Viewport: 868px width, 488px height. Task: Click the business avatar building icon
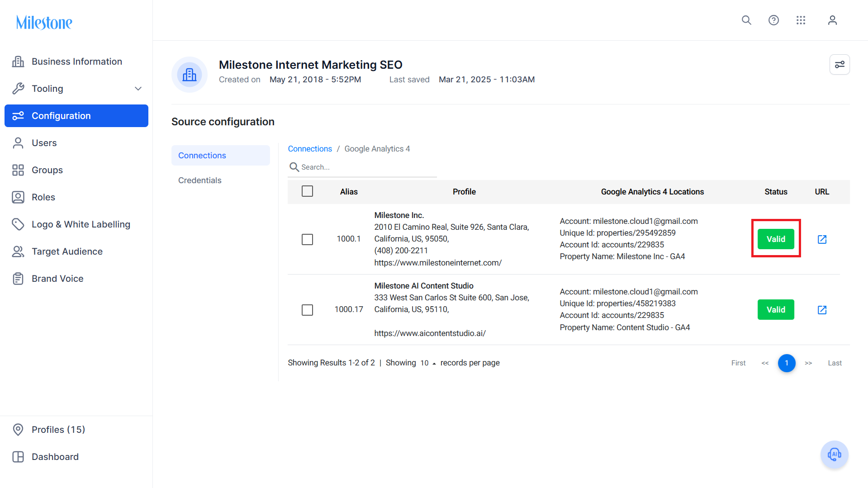tap(190, 75)
